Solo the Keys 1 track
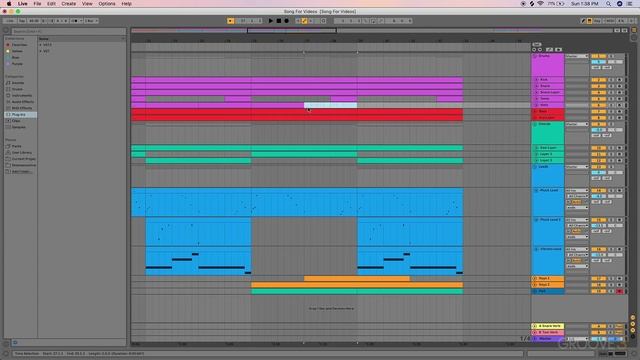Image resolution: width=640 pixels, height=360 pixels. click(x=612, y=279)
